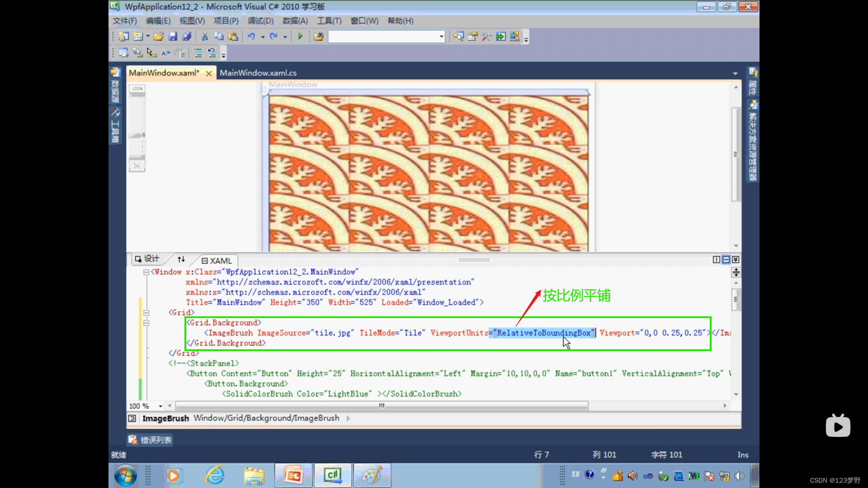Open Internet Explorer from the taskbar
This screenshot has height=488, width=868.
(x=215, y=475)
